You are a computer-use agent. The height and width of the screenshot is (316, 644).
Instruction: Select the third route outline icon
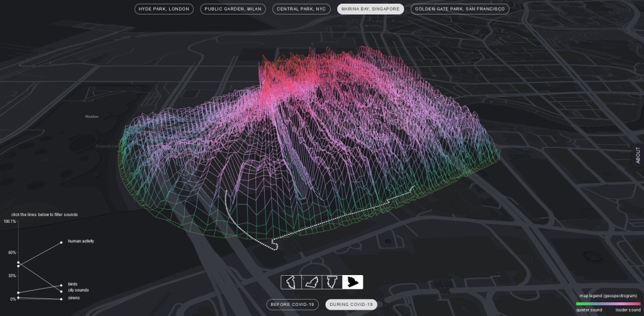point(333,283)
